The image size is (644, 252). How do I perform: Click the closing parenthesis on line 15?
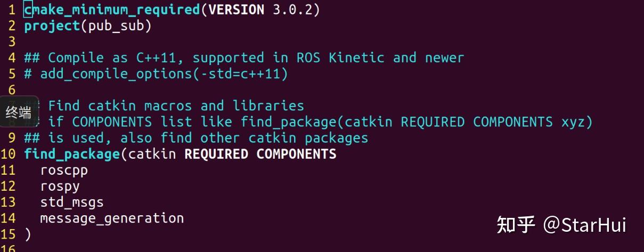[28, 234]
